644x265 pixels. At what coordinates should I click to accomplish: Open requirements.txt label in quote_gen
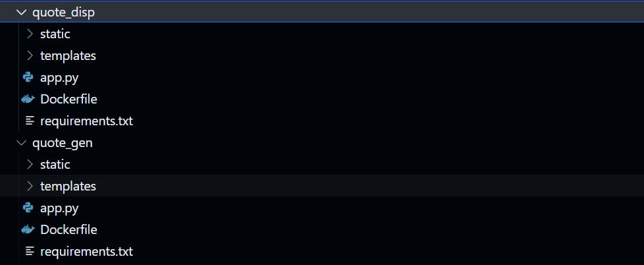87,251
